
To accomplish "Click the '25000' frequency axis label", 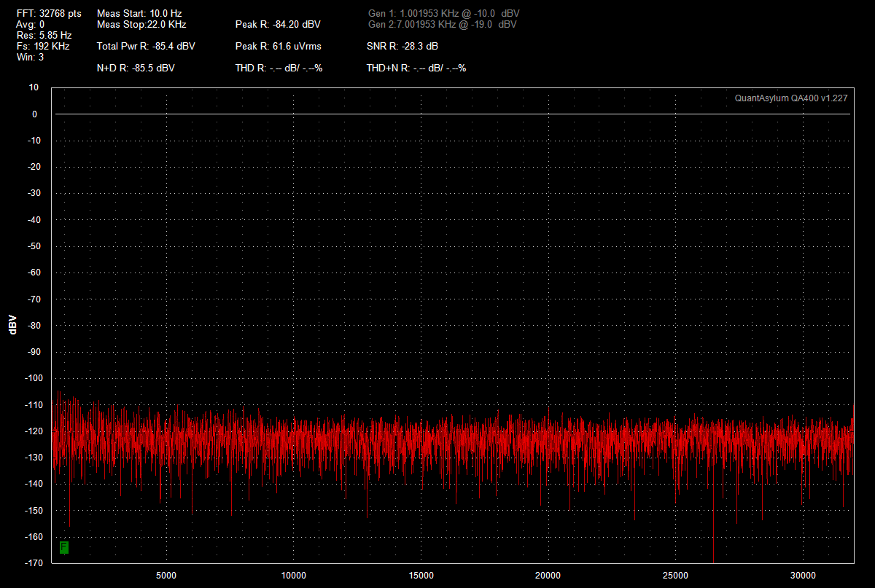I will point(676,576).
